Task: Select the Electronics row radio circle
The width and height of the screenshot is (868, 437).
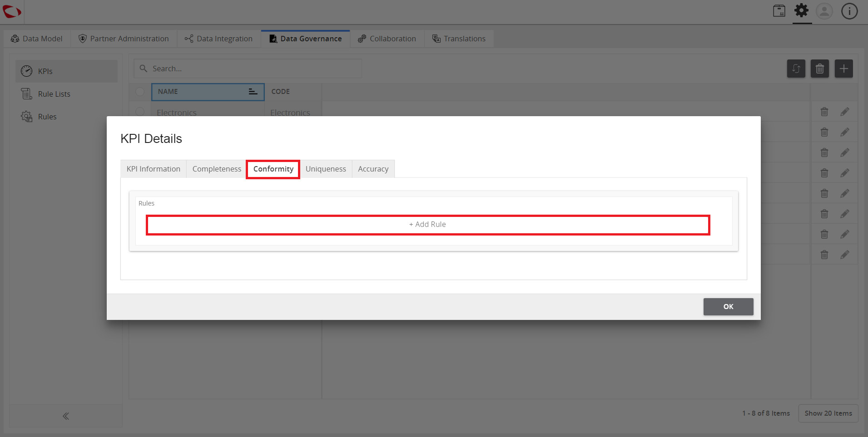Action: click(x=140, y=112)
